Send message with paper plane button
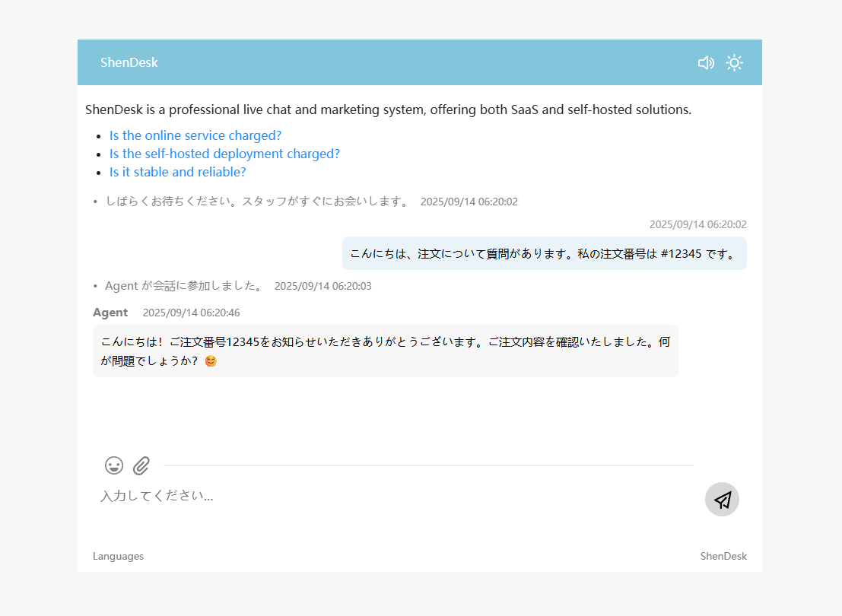Viewport: 842px width, 616px height. tap(722, 500)
